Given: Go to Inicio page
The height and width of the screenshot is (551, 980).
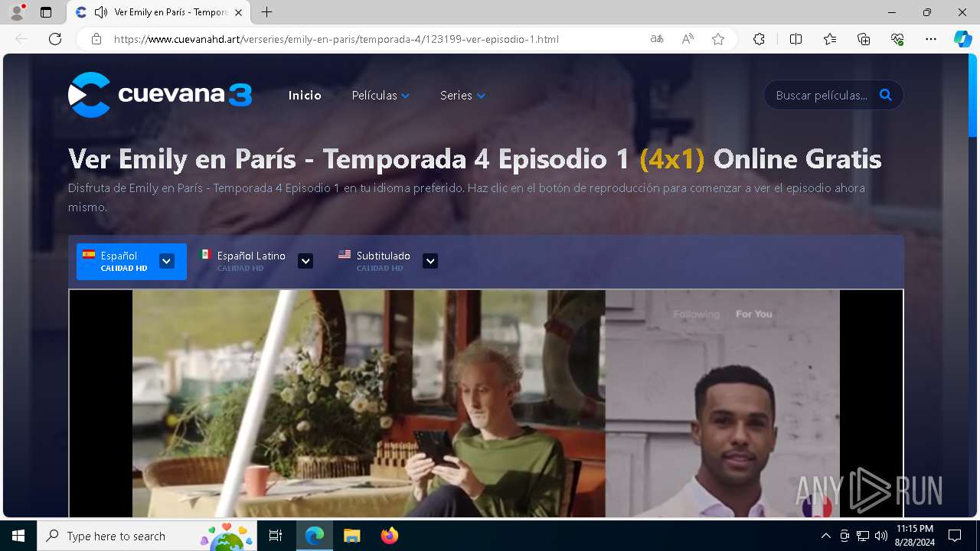Looking at the screenshot, I should (x=305, y=96).
